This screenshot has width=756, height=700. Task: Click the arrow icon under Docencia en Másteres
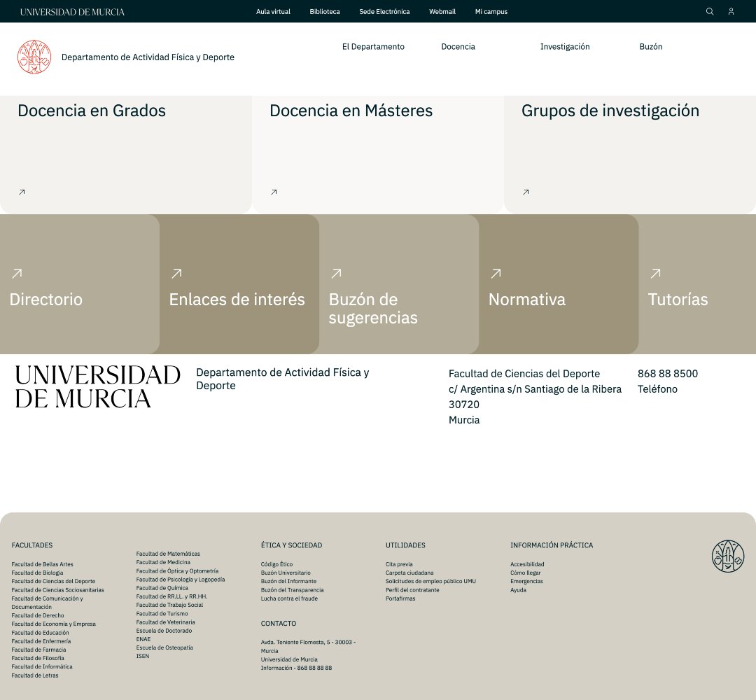[274, 192]
